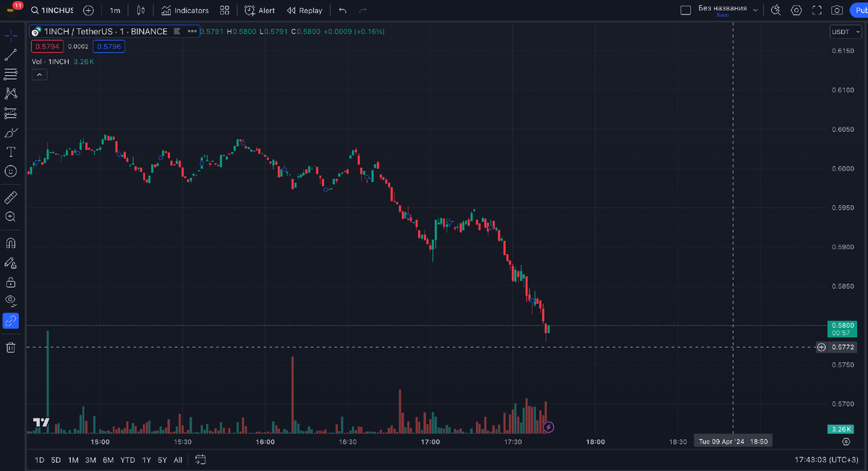Image resolution: width=868 pixels, height=471 pixels.
Task: Click the trash remove objects icon
Action: (x=11, y=347)
